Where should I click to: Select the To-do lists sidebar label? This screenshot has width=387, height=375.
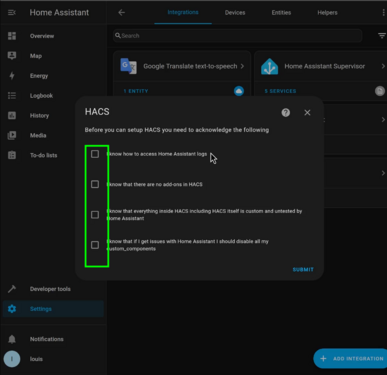click(44, 155)
